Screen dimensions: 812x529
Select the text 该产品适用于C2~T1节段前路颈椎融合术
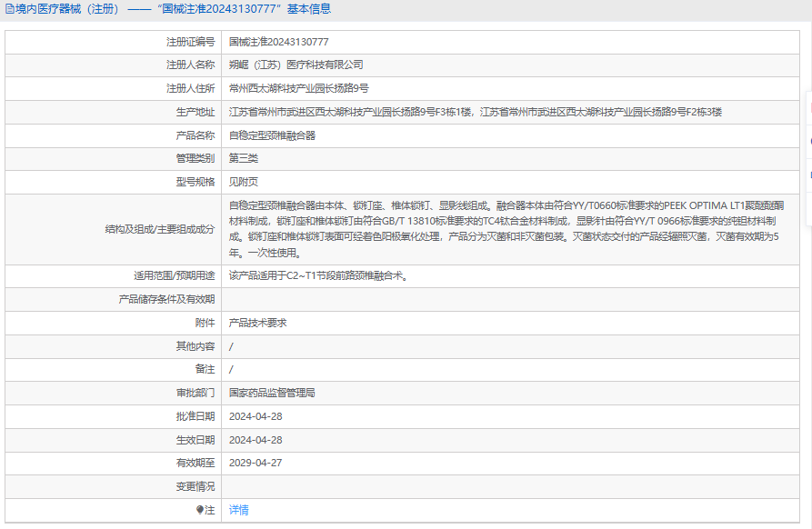318,276
